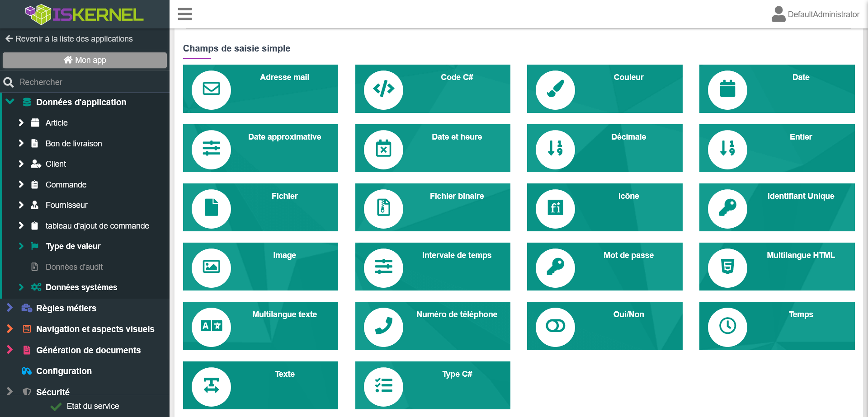Click the Mon app home button

coord(85,60)
